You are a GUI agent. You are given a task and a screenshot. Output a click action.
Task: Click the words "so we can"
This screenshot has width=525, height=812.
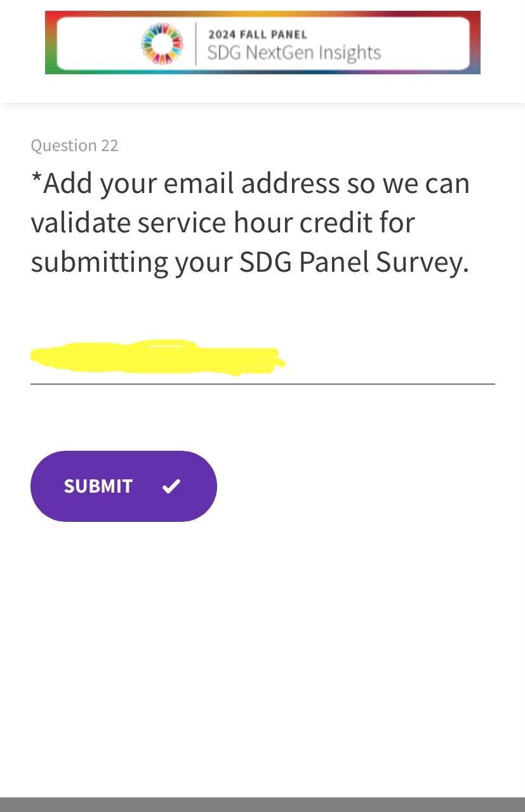[408, 183]
